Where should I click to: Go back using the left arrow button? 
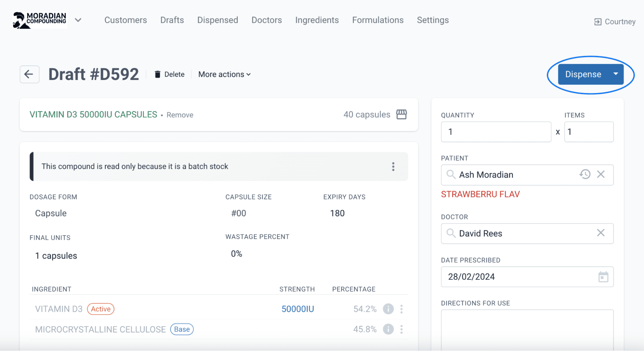click(29, 74)
